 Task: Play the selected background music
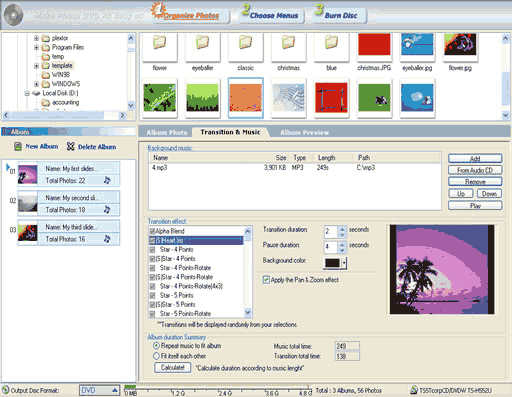(475, 205)
